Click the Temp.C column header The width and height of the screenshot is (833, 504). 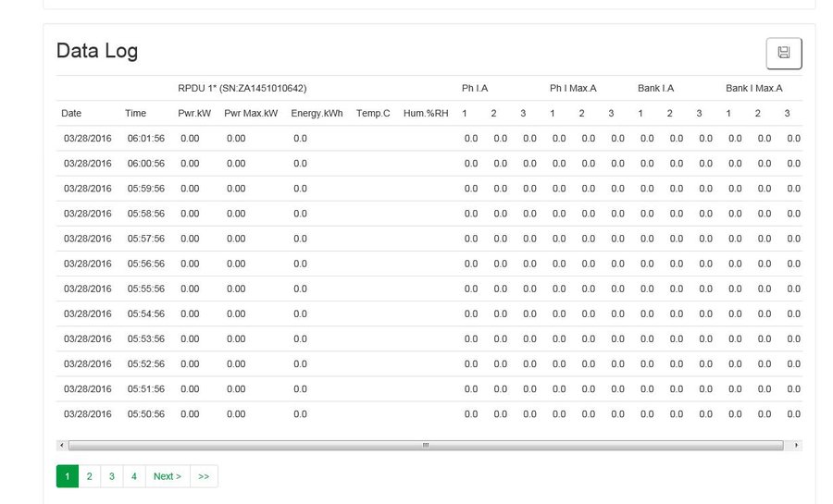tap(373, 114)
